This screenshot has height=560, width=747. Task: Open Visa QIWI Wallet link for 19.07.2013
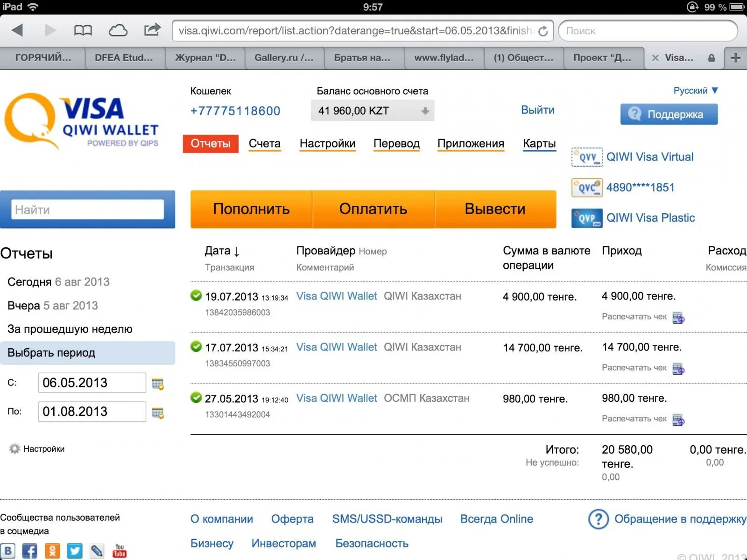[337, 296]
